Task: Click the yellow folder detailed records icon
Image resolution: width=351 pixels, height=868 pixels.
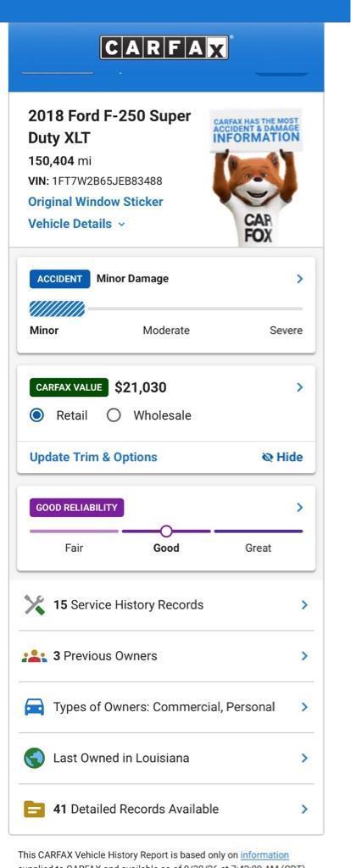Action: (x=34, y=810)
